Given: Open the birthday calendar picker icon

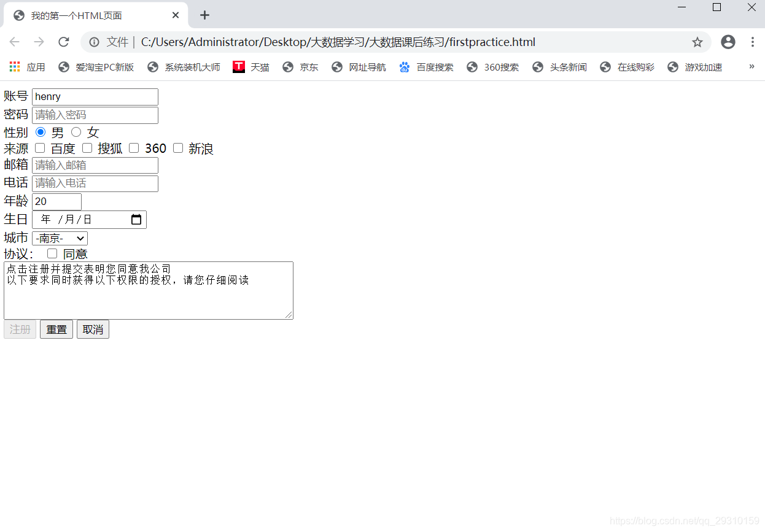Looking at the screenshot, I should pyautogui.click(x=136, y=219).
